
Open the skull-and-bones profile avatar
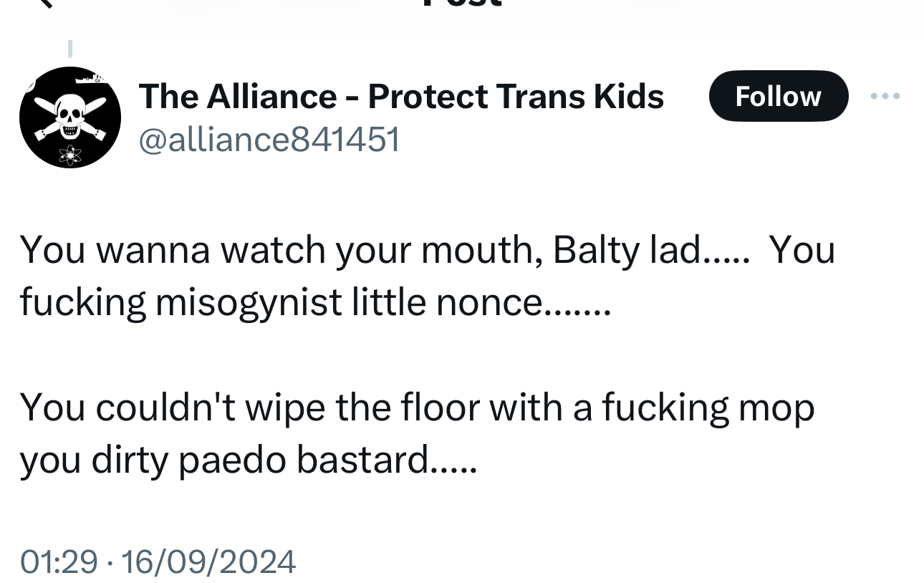click(69, 117)
